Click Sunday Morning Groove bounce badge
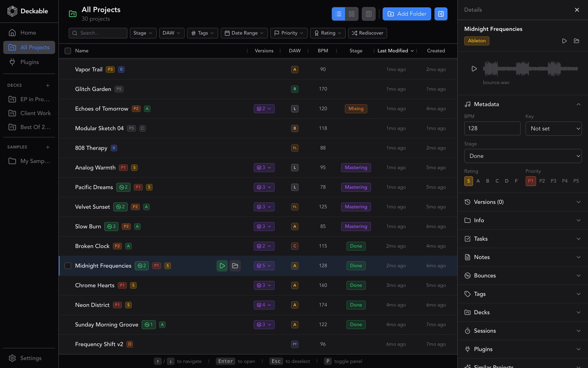Screen dimensions: 588x368 (148, 325)
